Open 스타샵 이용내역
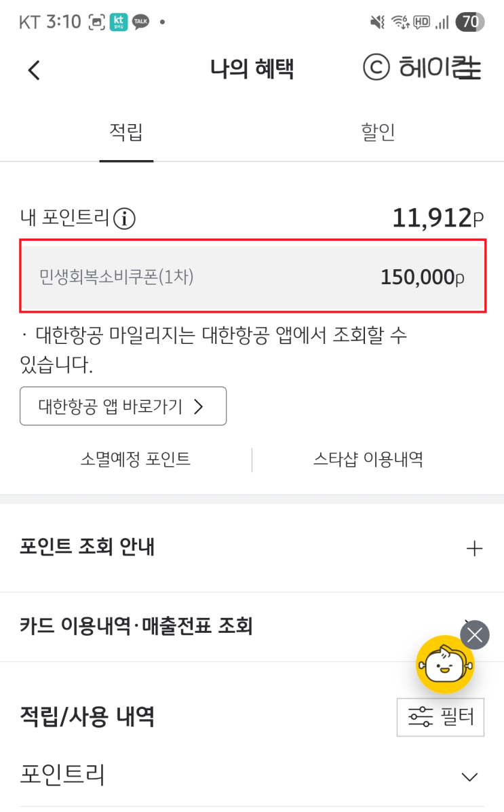The height and width of the screenshot is (812, 504). (368, 459)
